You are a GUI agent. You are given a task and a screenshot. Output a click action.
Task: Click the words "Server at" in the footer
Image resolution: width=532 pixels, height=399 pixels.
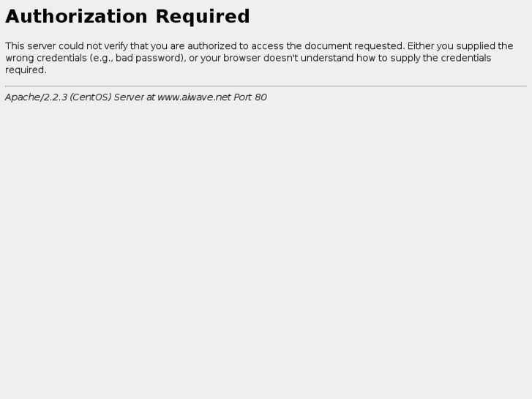pos(135,97)
